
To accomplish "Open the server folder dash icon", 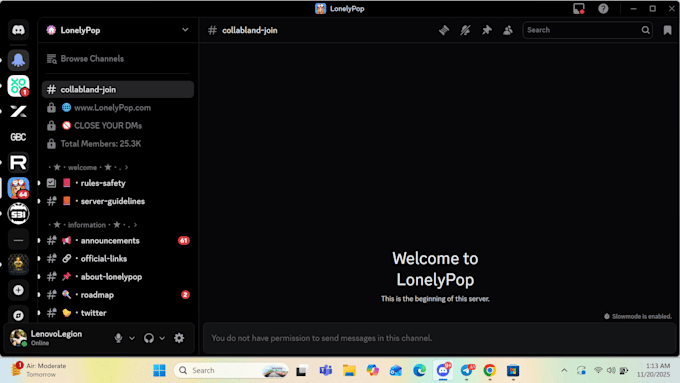I will [x=18, y=240].
